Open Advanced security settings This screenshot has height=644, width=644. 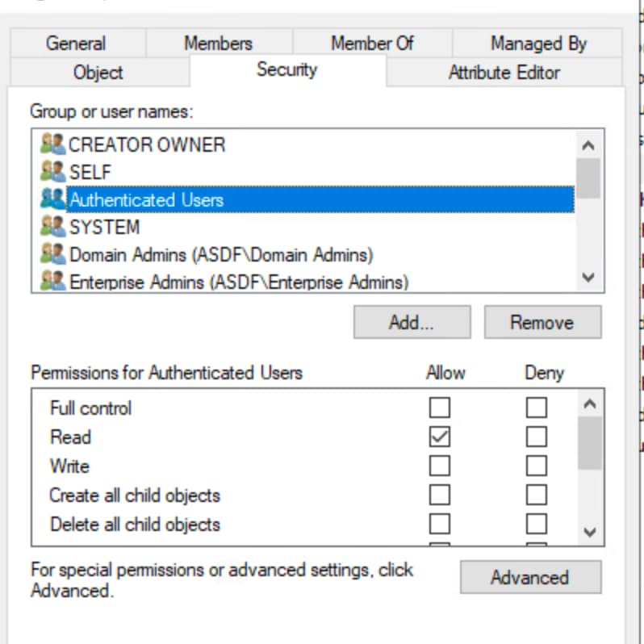click(530, 577)
